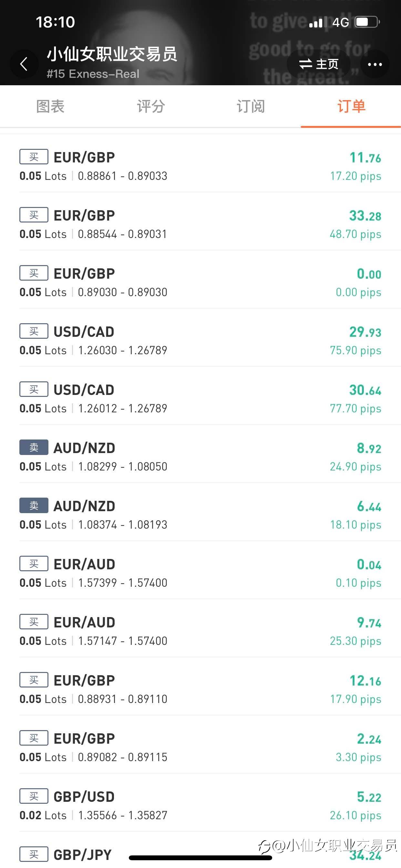This screenshot has height=868, width=401.
Task: Open the 订阅 tab
Action: 251,107
